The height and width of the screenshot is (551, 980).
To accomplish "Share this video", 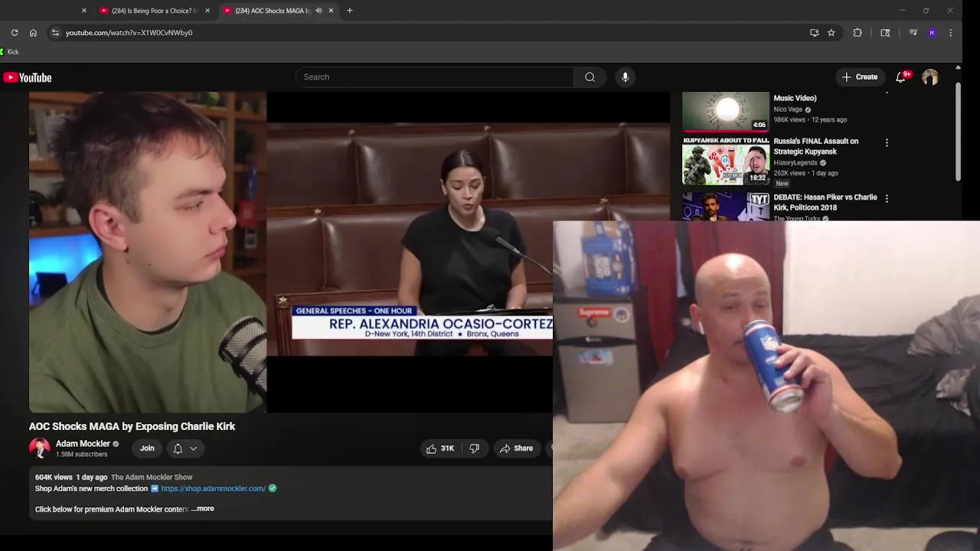I will [516, 448].
